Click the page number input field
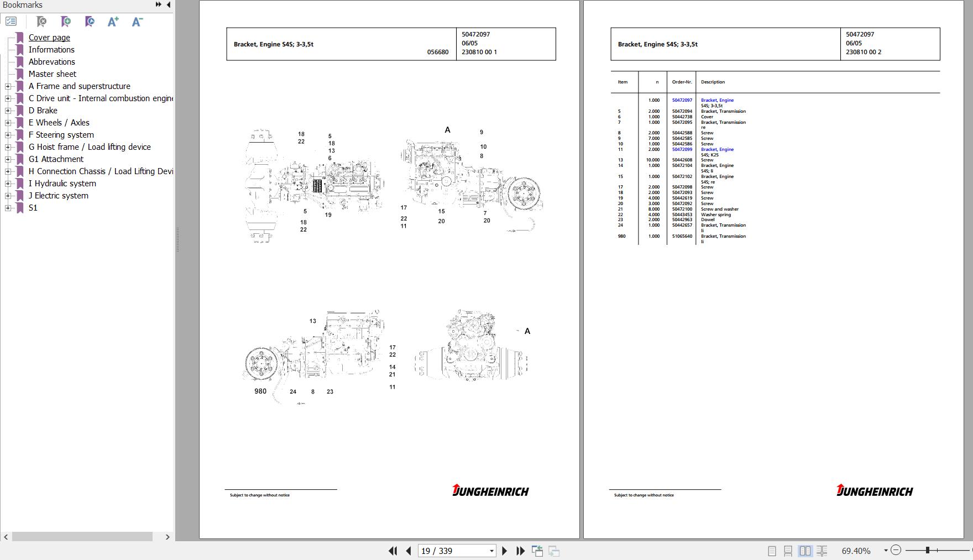The image size is (973, 560). 453,551
